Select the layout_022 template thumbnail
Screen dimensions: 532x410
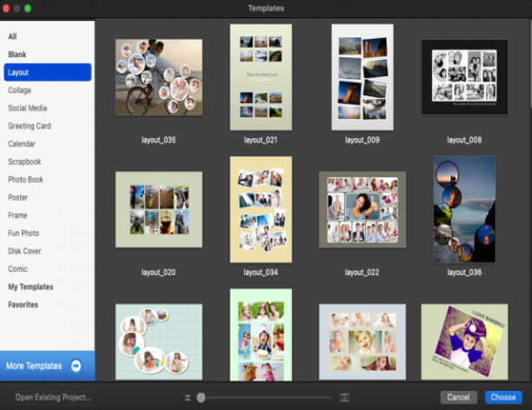[362, 209]
